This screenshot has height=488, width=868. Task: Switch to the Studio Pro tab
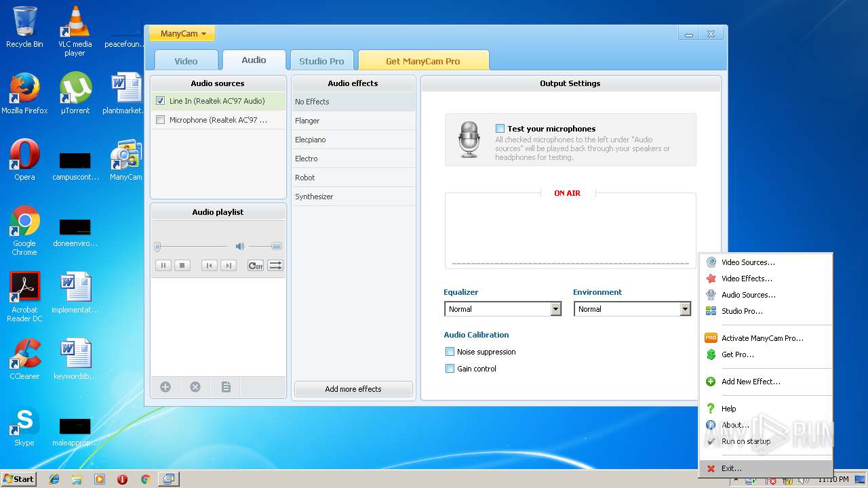[321, 60]
